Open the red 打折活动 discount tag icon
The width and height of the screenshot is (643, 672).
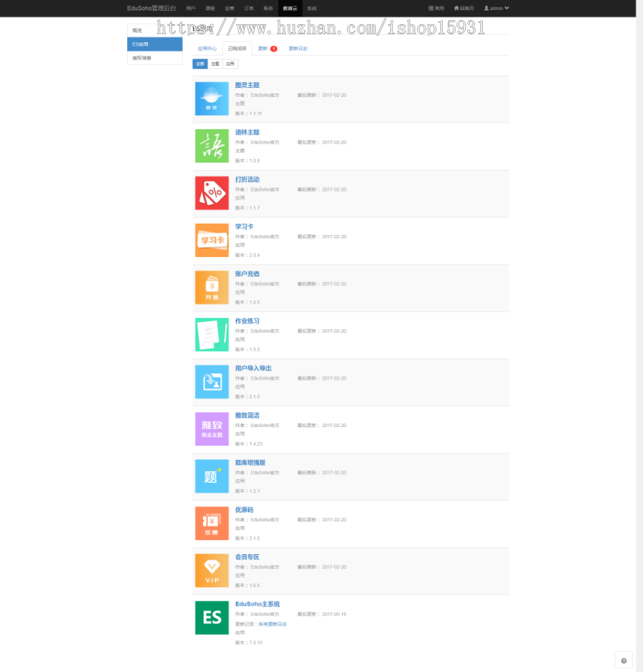[x=211, y=193]
